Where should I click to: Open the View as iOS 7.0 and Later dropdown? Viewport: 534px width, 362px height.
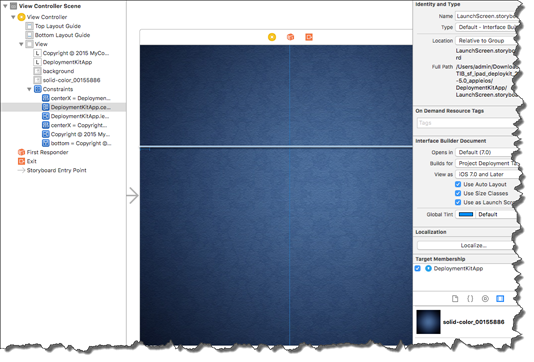(486, 175)
